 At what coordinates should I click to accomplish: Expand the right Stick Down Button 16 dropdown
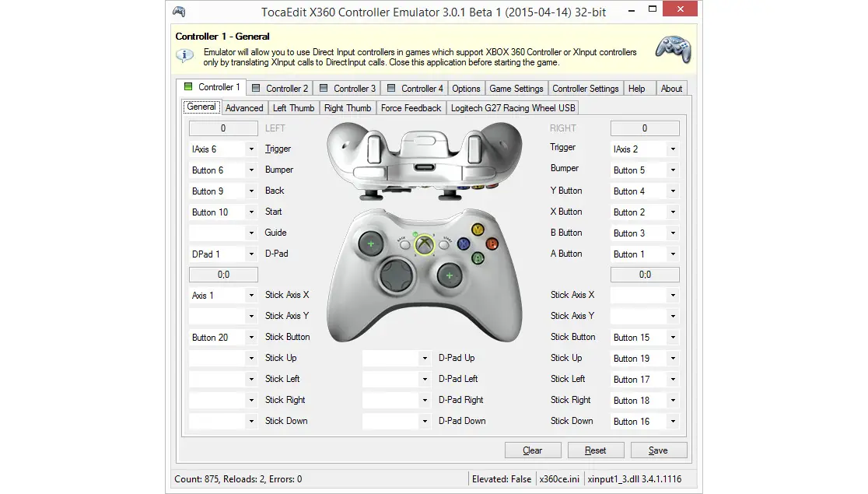coord(673,422)
